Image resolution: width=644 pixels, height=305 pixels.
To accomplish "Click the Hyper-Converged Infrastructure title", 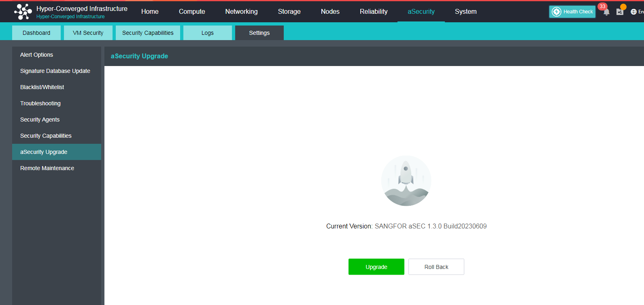I will tap(82, 9).
